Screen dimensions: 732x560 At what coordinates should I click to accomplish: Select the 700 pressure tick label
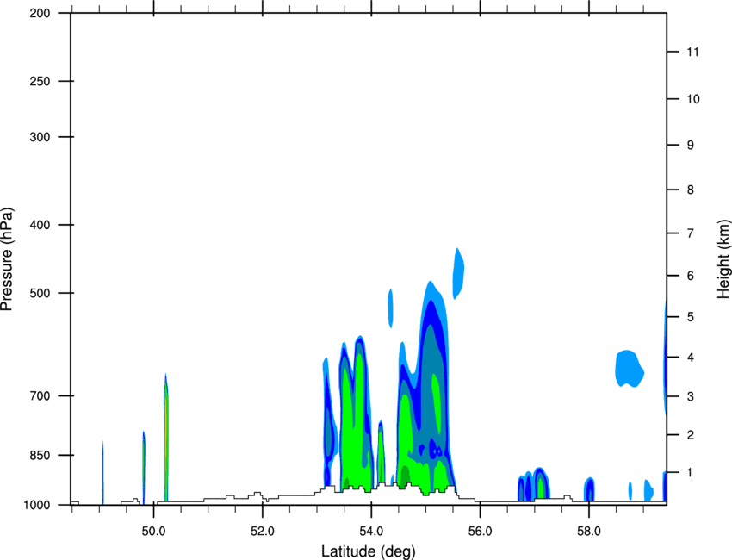(40, 395)
